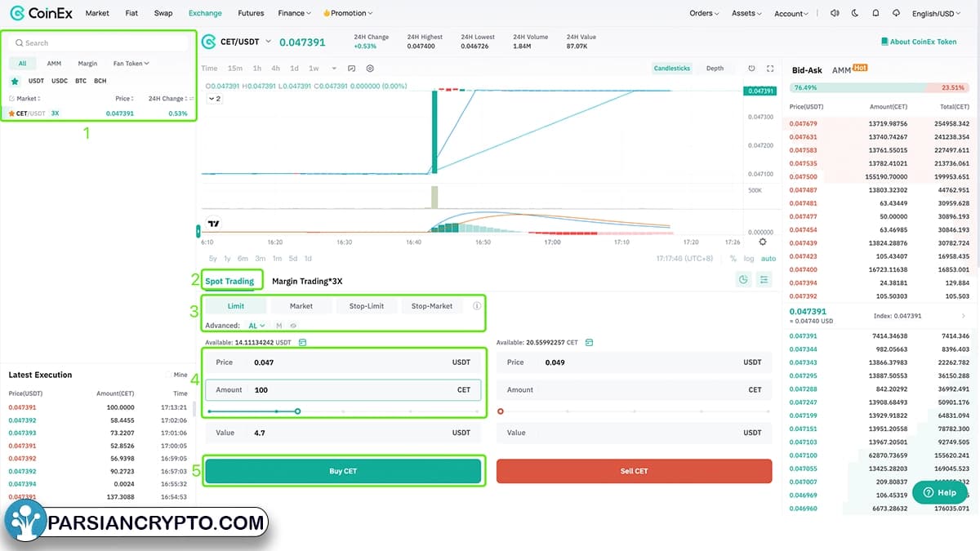Click the sound speaker icon in header
Screen dimensions: 980x551
point(834,13)
